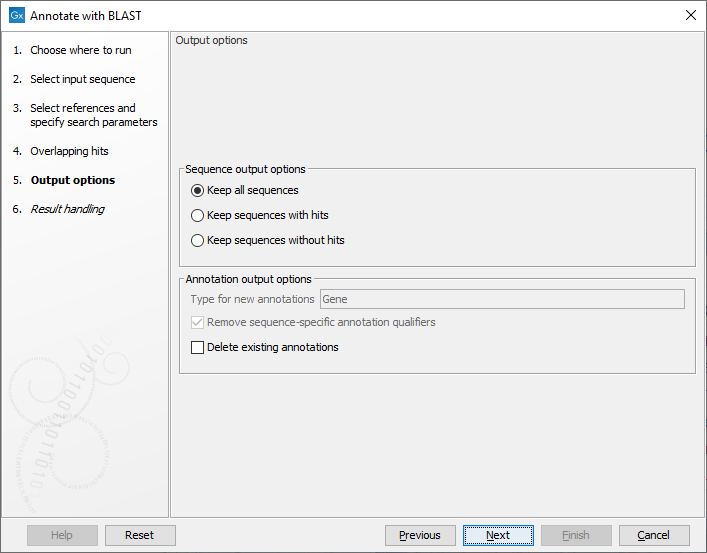Click the Finish button
707x553 pixels.
tap(576, 535)
